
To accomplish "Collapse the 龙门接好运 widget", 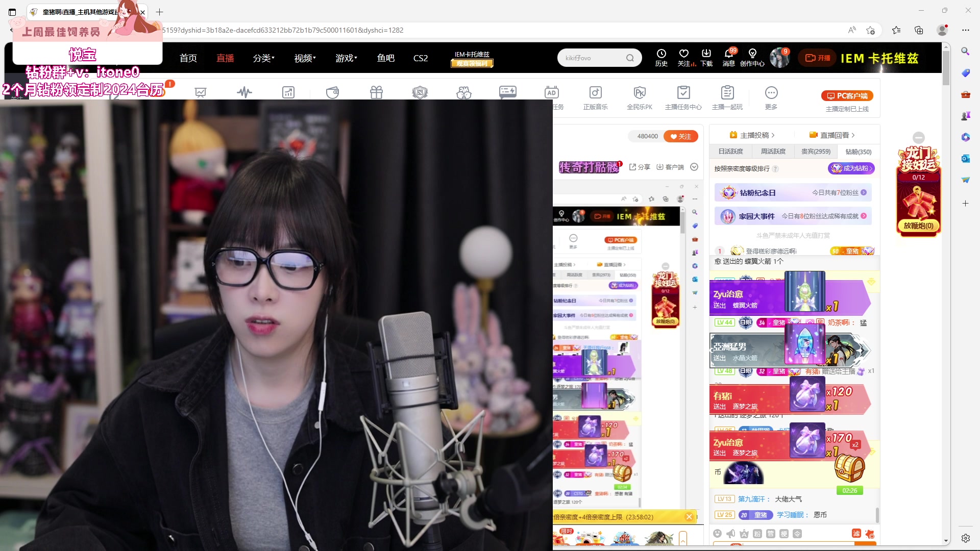I will [x=919, y=137].
